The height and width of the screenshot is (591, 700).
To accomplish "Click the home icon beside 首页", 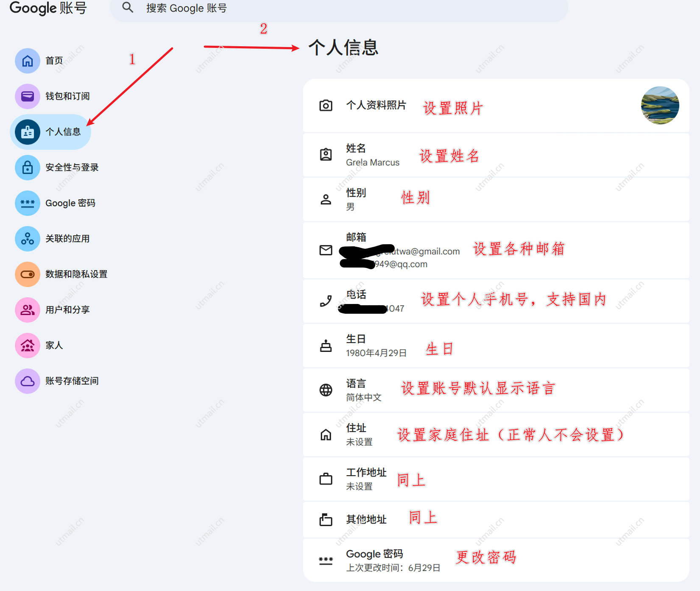I will pos(28,61).
